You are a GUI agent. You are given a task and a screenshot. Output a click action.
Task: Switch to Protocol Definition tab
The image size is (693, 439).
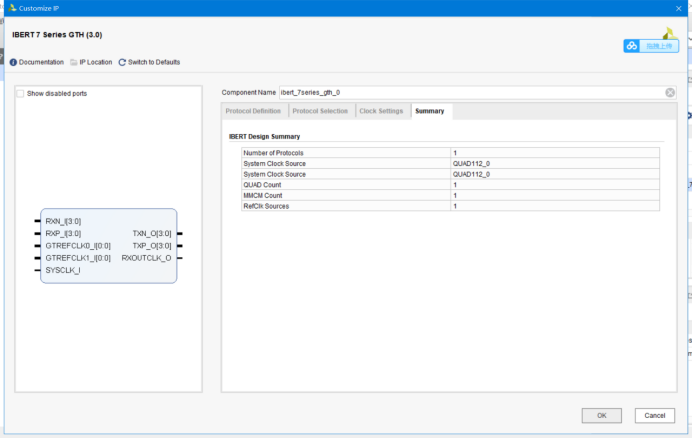(253, 111)
